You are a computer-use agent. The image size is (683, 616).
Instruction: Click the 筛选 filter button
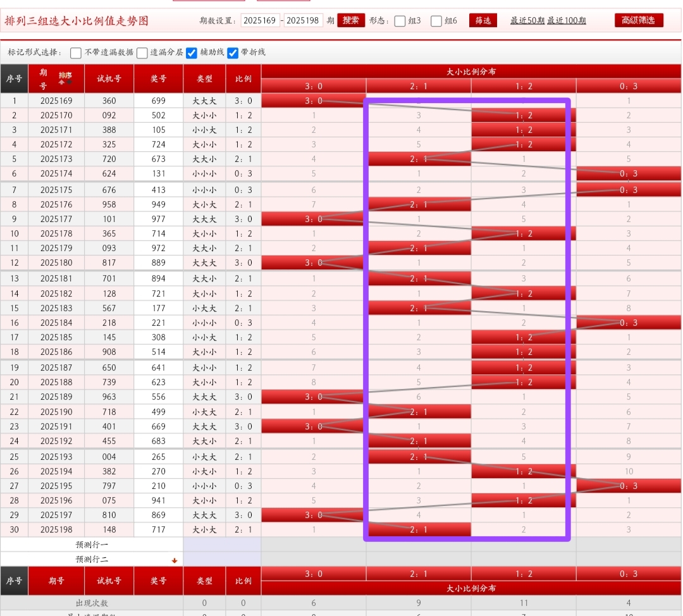[x=483, y=21]
